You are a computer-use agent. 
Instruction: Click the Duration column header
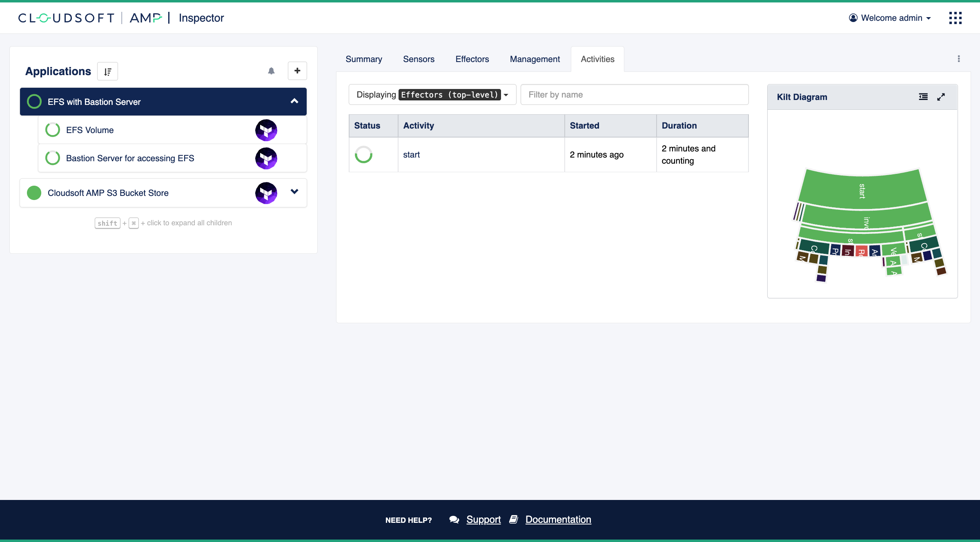click(x=702, y=126)
